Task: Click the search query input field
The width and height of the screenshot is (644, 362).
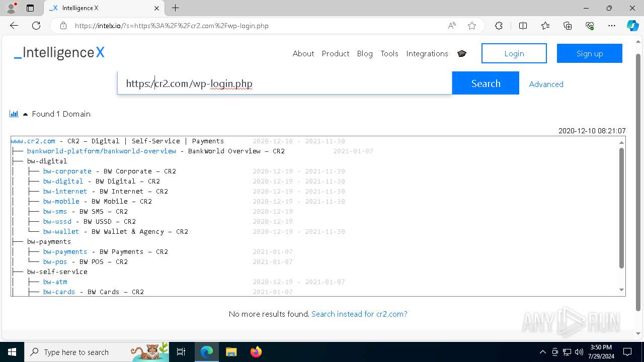Action: [x=285, y=83]
